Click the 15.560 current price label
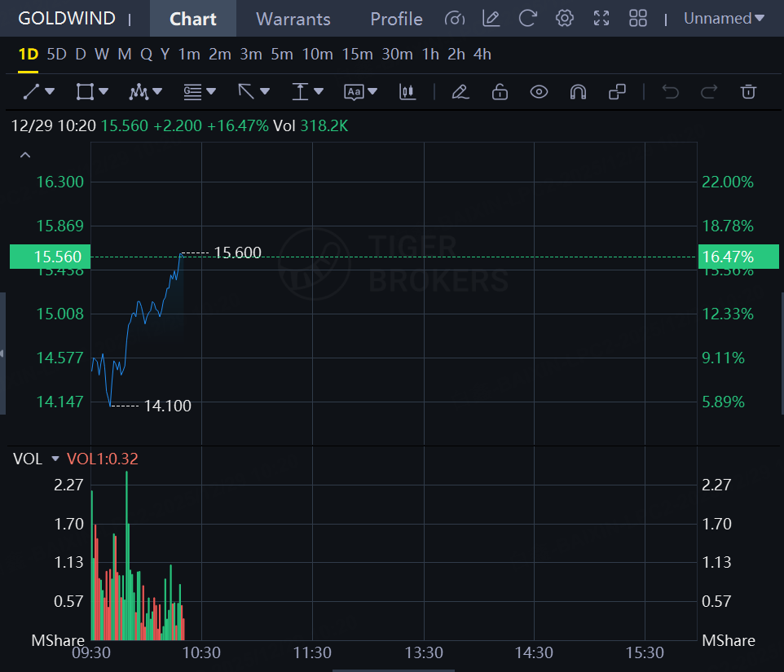The height and width of the screenshot is (672, 784). point(50,257)
